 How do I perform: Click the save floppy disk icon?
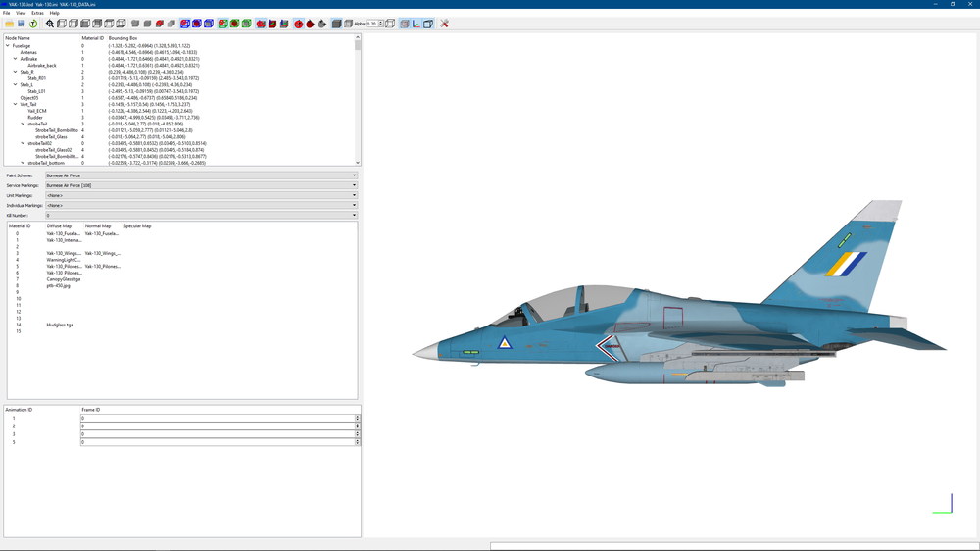pos(22,24)
